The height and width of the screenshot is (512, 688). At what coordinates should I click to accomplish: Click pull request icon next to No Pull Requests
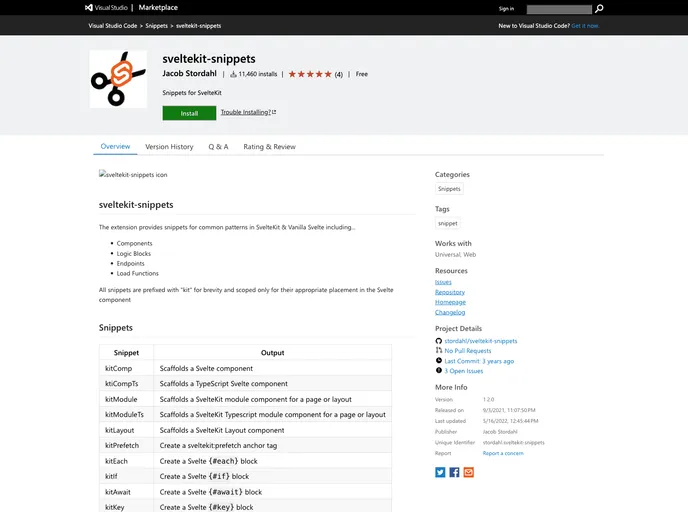pyautogui.click(x=439, y=350)
